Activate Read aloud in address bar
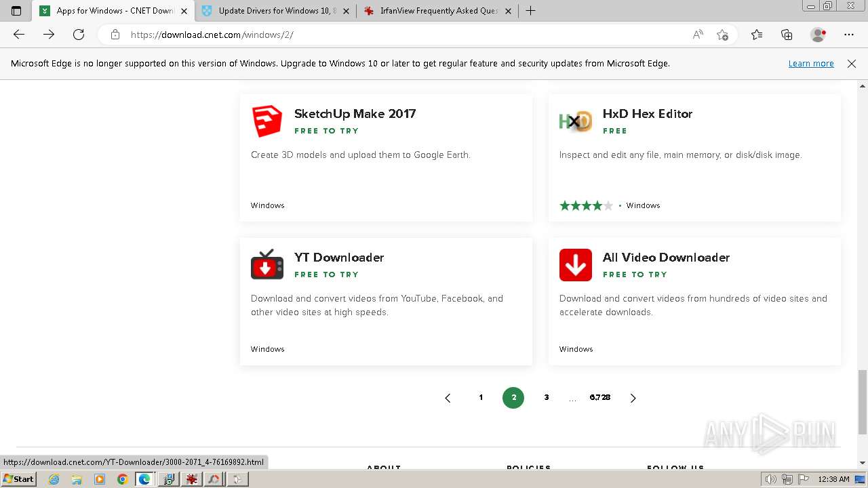The width and height of the screenshot is (868, 488). tap(698, 35)
